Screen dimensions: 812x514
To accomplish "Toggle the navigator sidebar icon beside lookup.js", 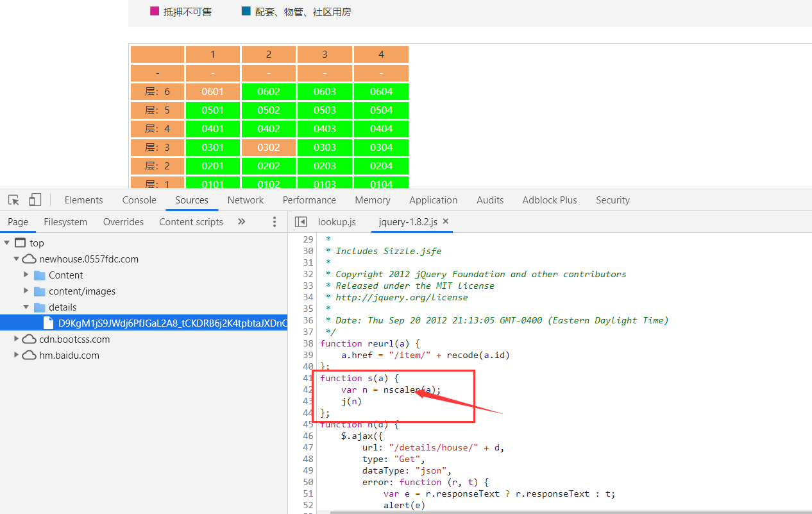I will point(301,222).
